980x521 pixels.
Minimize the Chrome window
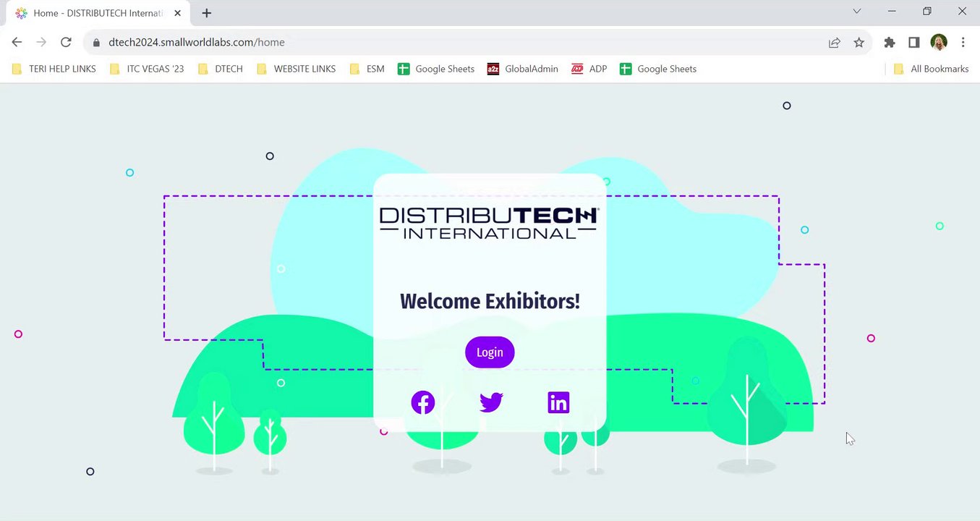[892, 12]
